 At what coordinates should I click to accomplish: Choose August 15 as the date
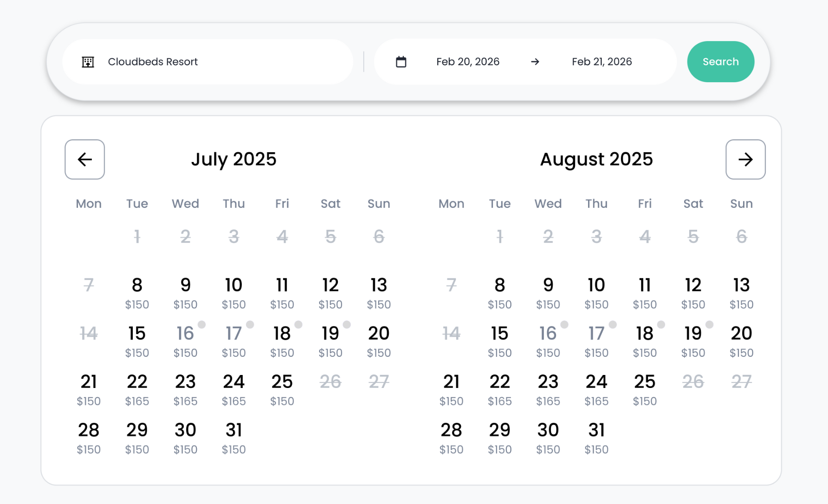(x=499, y=341)
